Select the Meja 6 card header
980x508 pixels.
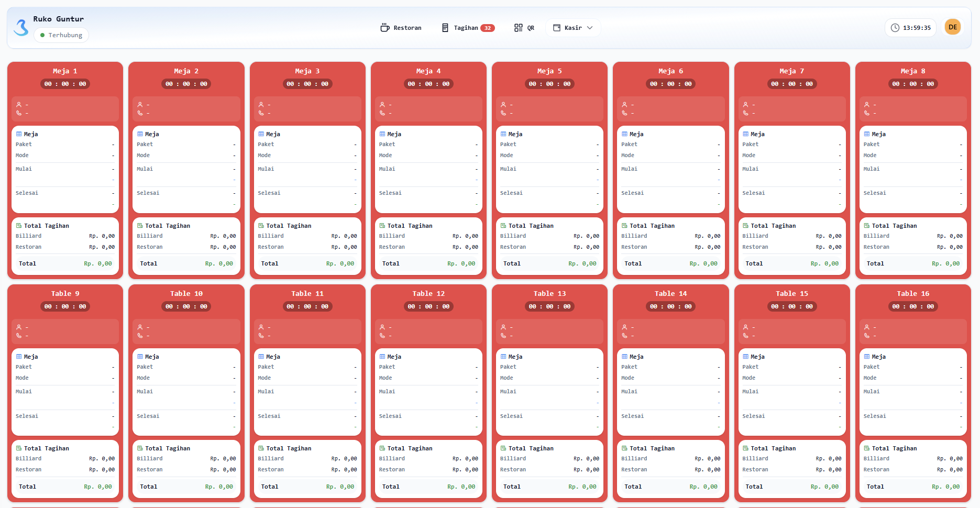[x=670, y=71]
